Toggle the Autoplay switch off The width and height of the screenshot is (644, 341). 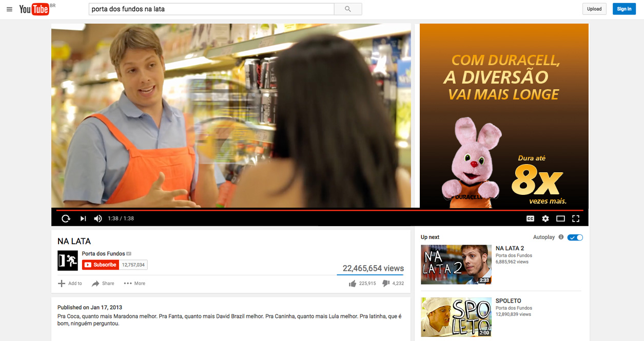[x=575, y=237]
